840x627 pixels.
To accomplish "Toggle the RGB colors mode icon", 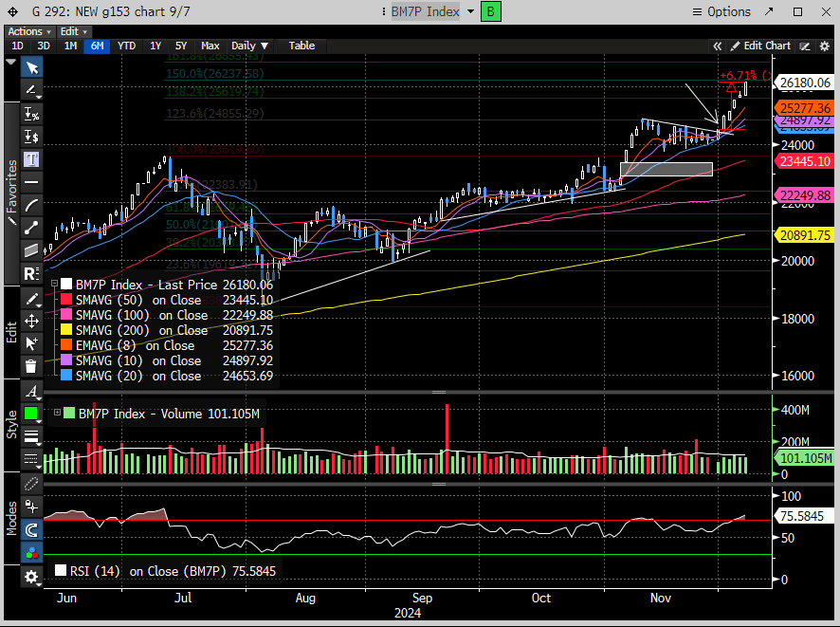I will coord(31,553).
